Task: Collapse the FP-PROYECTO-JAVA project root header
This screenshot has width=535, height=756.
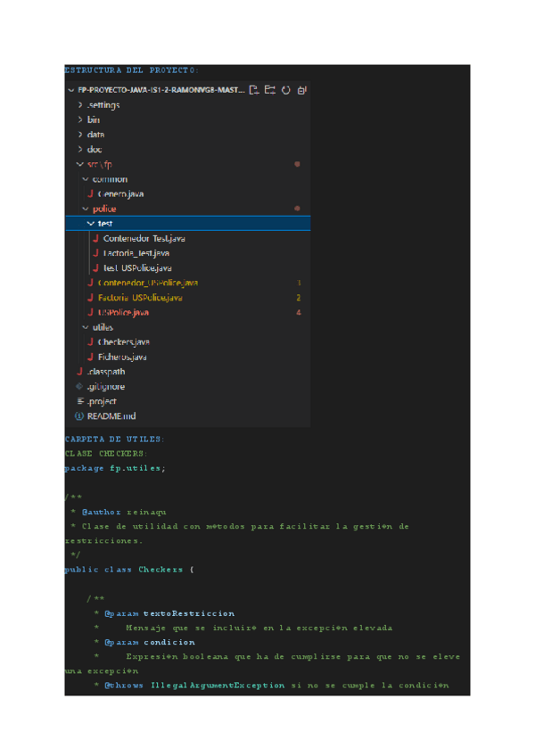Action: [x=71, y=90]
